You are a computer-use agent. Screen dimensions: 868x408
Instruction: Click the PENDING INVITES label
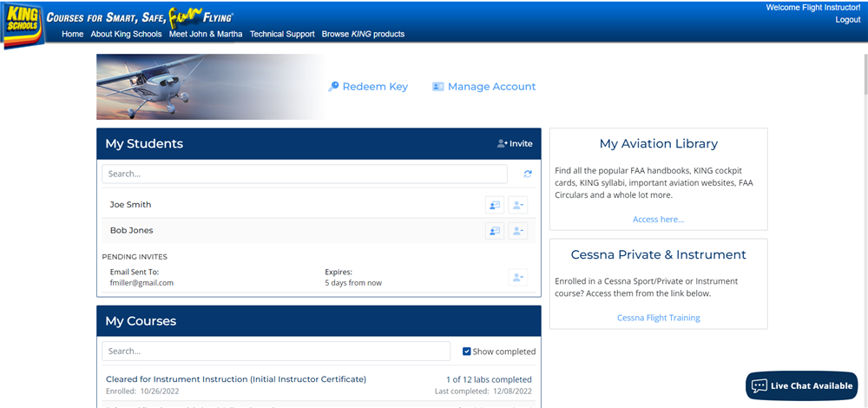pos(135,257)
